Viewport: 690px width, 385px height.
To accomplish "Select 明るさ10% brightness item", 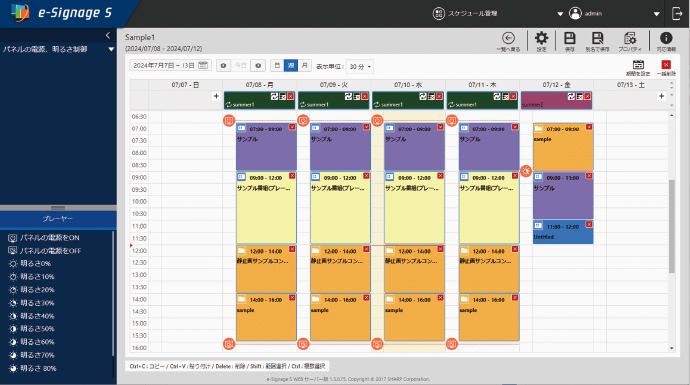I will point(31,277).
